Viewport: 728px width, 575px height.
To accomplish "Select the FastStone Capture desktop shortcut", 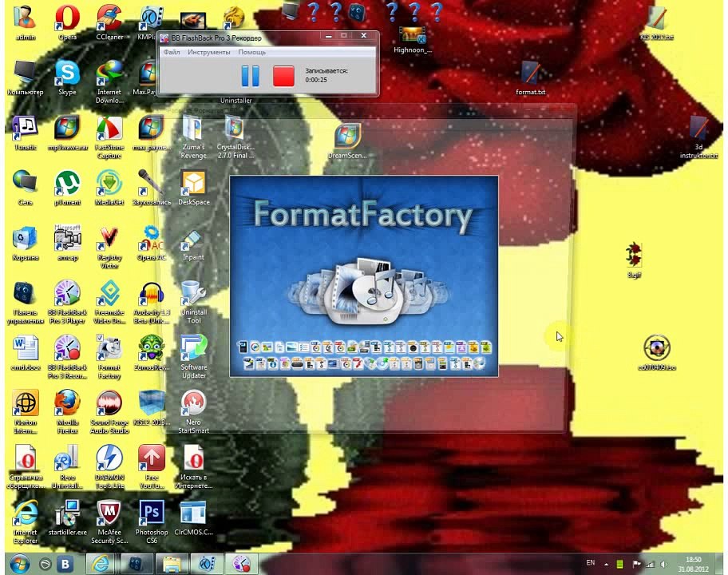I will coord(109,137).
